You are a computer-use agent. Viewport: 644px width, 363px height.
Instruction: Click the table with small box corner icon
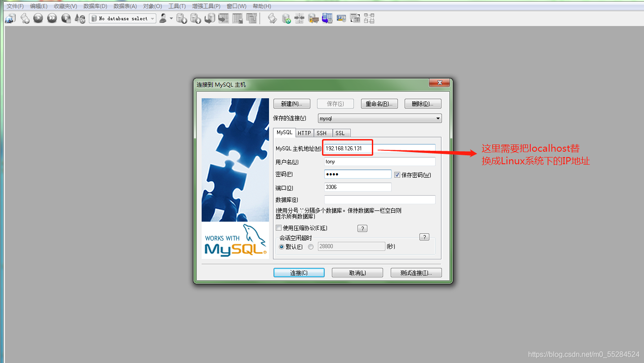238,18
